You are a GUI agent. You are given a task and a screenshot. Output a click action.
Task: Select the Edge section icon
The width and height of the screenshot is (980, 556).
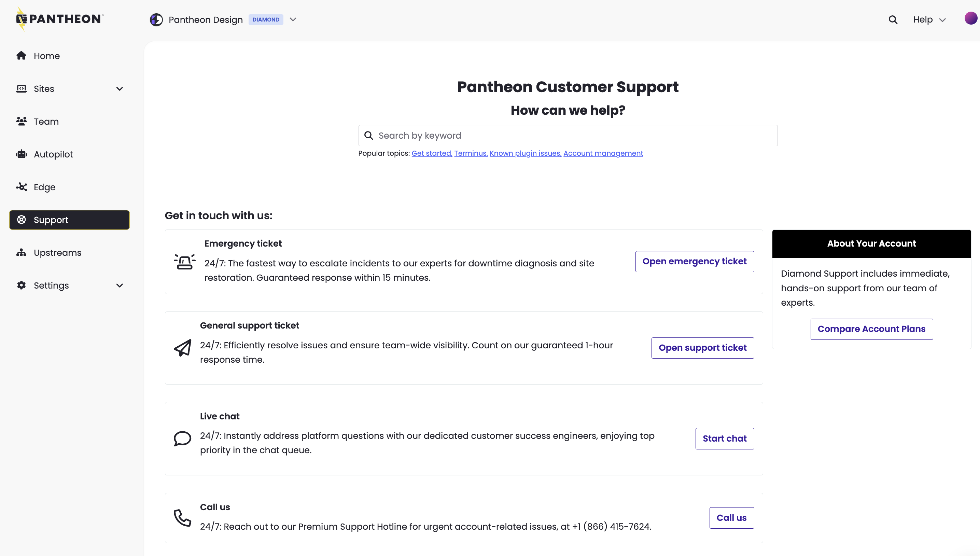(x=22, y=187)
